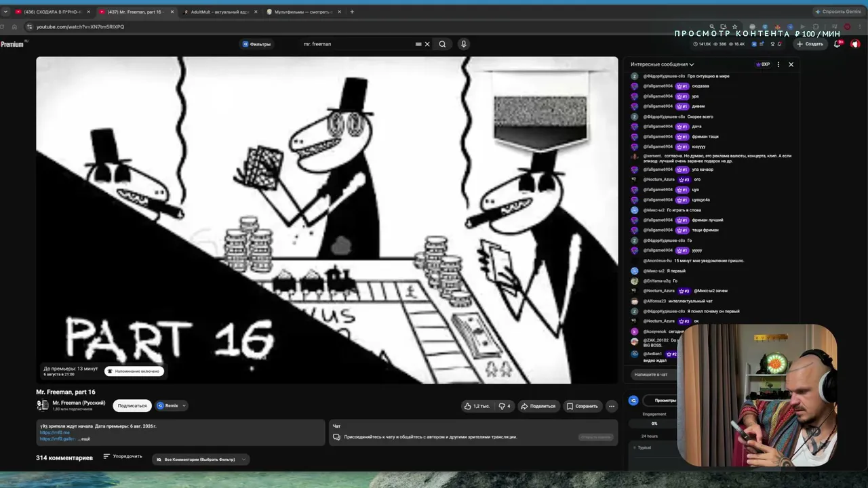Image resolution: width=868 pixels, height=488 pixels.
Task: Bookmark this page with the star icon
Action: (734, 26)
